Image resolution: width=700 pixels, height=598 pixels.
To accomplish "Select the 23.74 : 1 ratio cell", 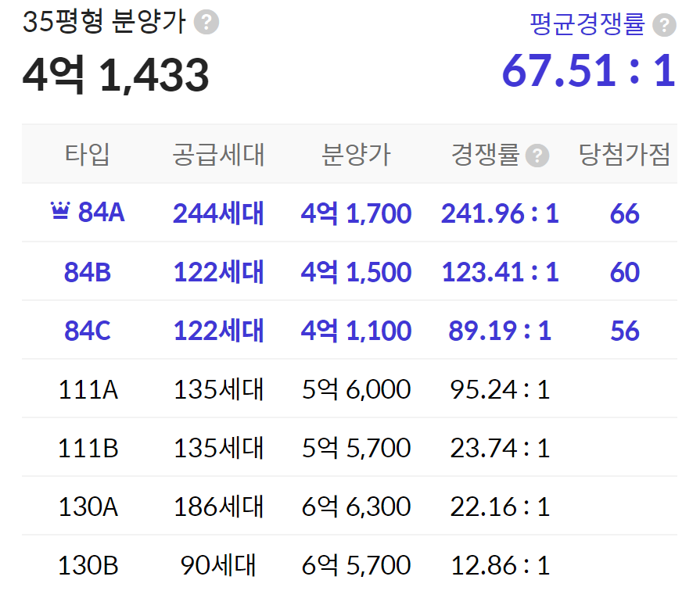I will pyautogui.click(x=500, y=448).
